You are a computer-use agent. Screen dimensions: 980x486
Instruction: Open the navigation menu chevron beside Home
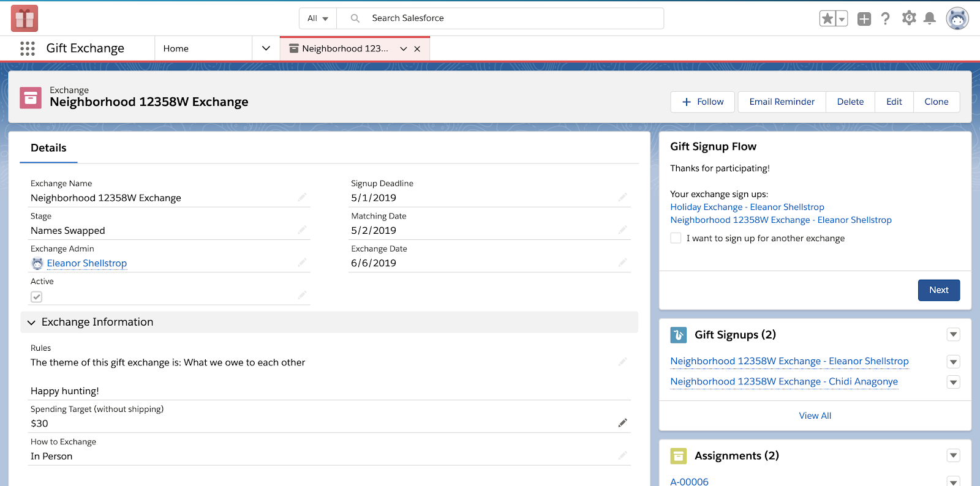click(x=266, y=48)
